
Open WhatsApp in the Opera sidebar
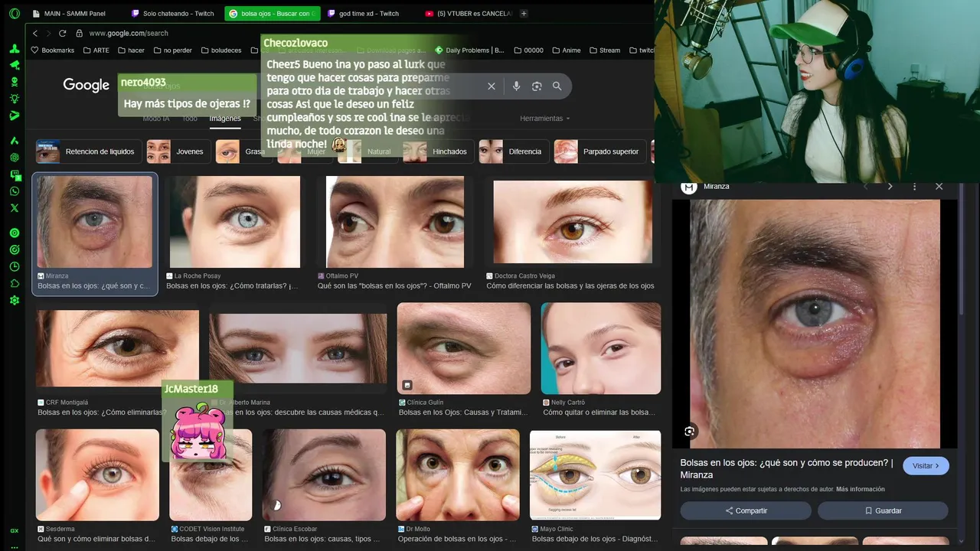(x=15, y=191)
